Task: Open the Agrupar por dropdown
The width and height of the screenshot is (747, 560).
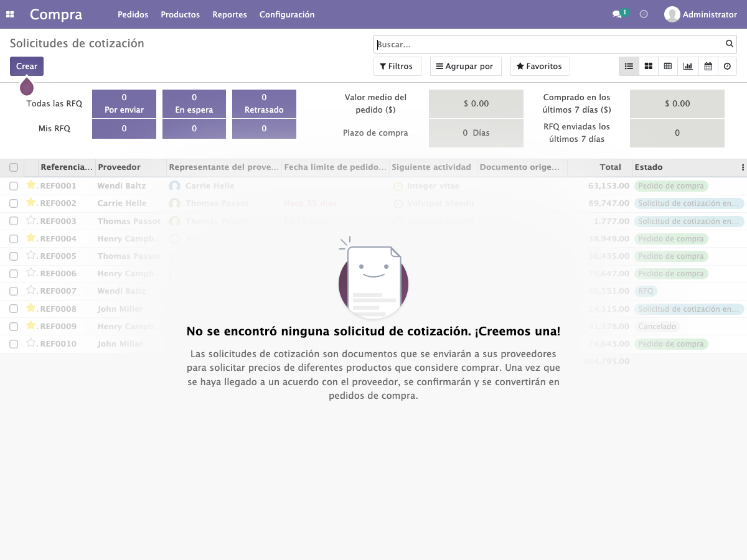Action: [x=466, y=66]
